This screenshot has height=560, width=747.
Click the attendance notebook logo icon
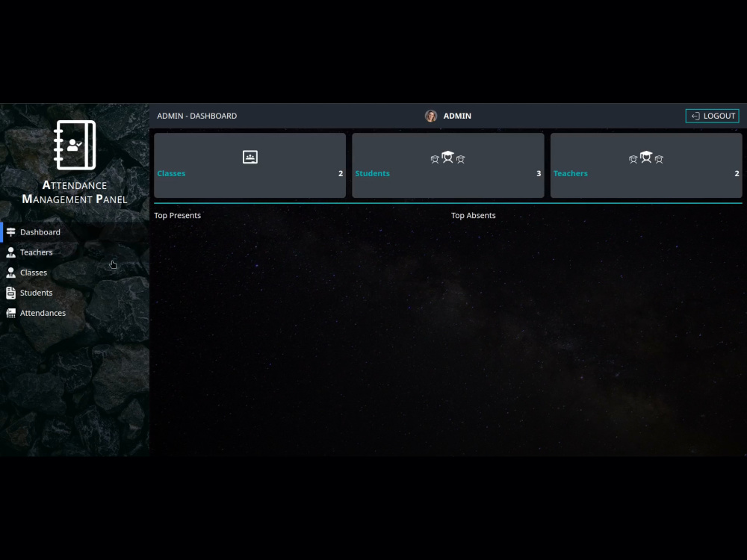[75, 145]
